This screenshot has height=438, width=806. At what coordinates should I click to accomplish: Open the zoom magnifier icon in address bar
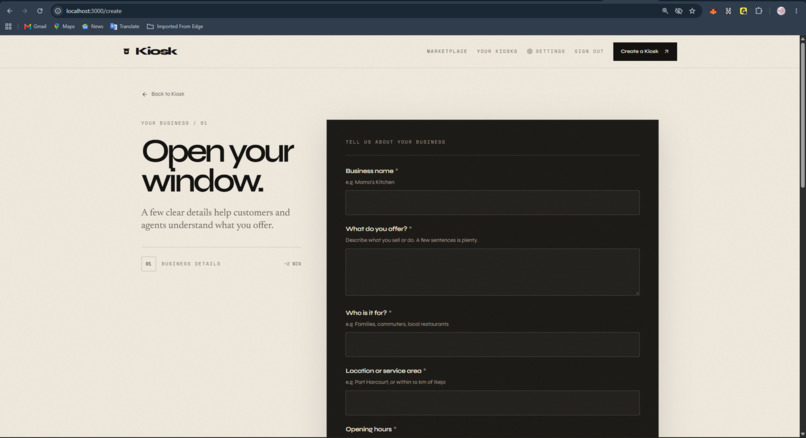pos(665,11)
